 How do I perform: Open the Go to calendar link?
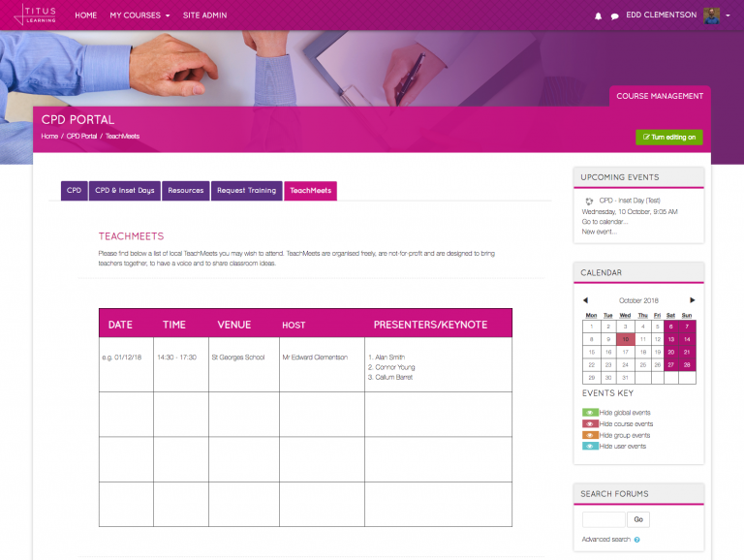(605, 222)
